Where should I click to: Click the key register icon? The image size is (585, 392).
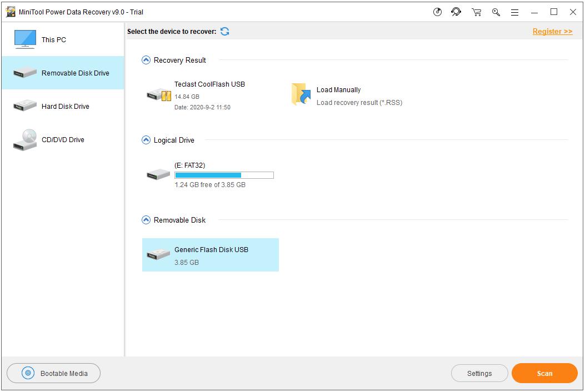coord(496,12)
